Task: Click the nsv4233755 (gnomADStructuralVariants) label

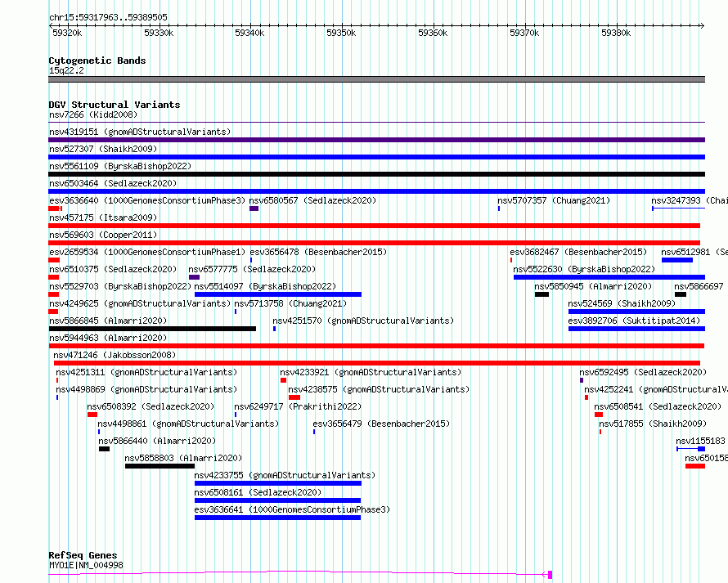Action: pyautogui.click(x=285, y=475)
